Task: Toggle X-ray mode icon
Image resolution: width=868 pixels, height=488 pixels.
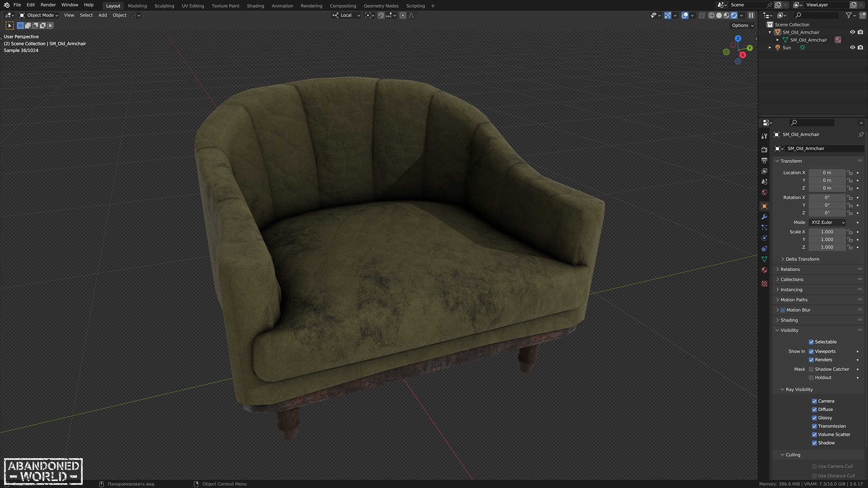Action: [702, 15]
